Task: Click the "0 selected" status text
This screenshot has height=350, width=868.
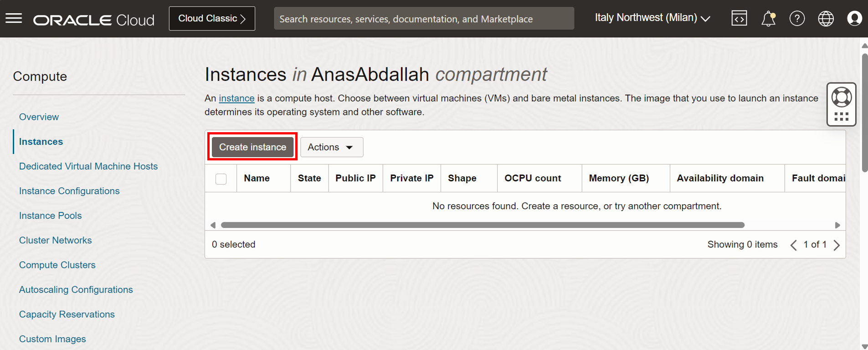Action: pos(233,245)
